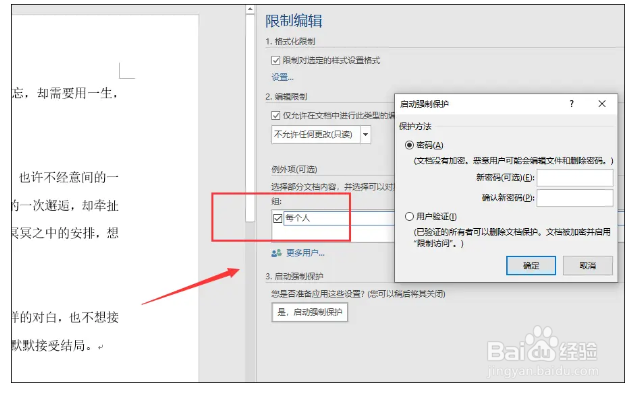The height and width of the screenshot is (394, 635).
Task: Select the 密码(A) radio button
Action: click(x=409, y=145)
